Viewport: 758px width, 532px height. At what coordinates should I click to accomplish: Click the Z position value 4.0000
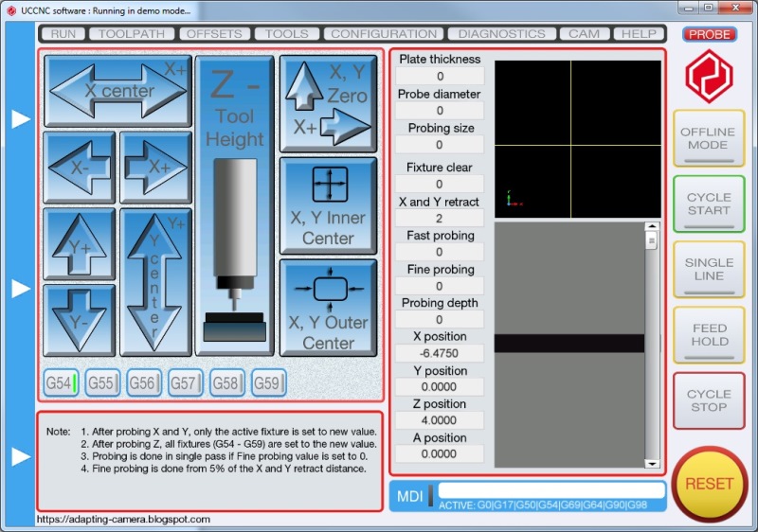[440, 420]
